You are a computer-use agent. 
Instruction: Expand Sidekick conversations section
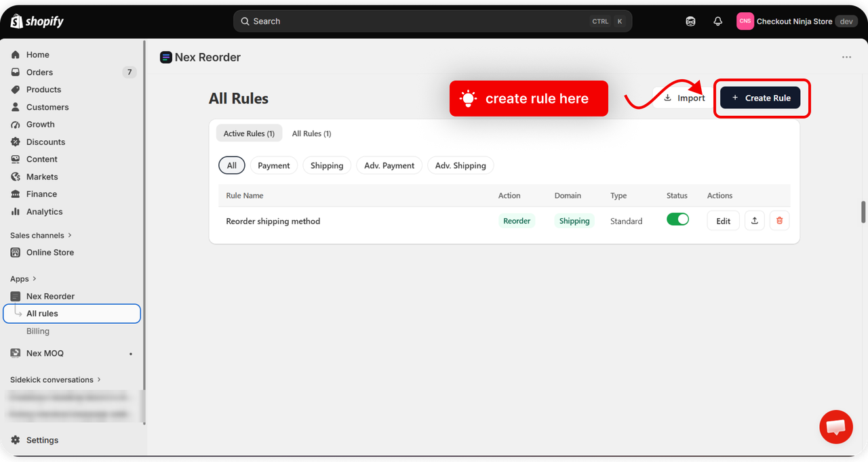click(x=56, y=380)
